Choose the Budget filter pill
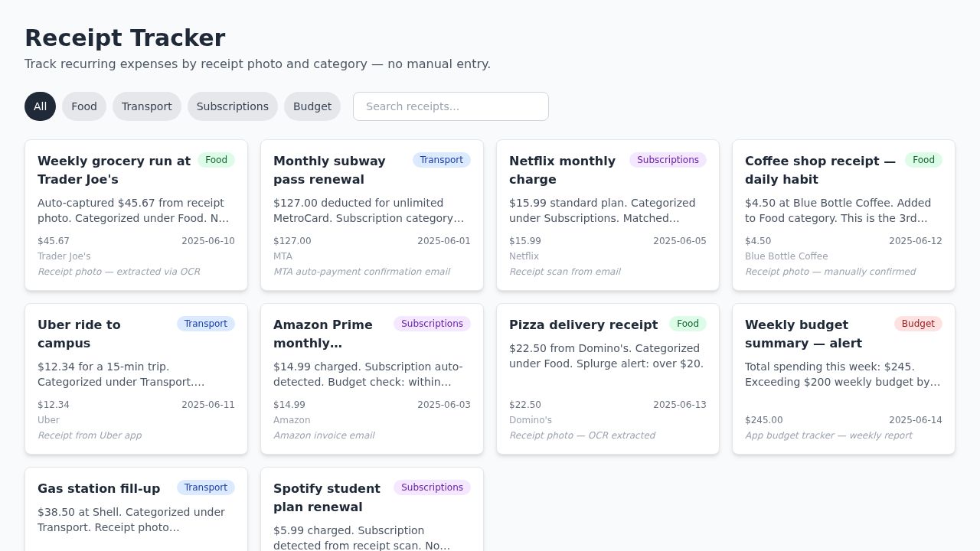This screenshot has height=551, width=980. [x=312, y=106]
